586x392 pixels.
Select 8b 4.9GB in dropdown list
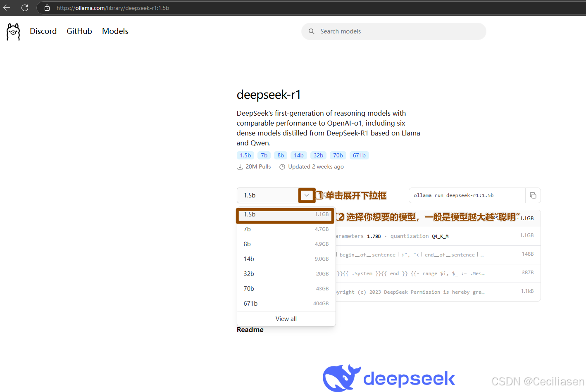pyautogui.click(x=286, y=244)
